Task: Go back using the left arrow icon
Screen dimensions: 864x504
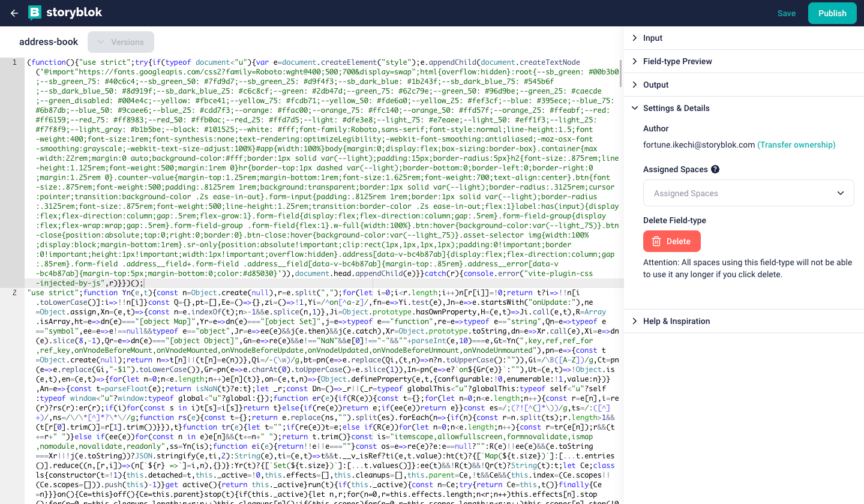Action: 14,13
